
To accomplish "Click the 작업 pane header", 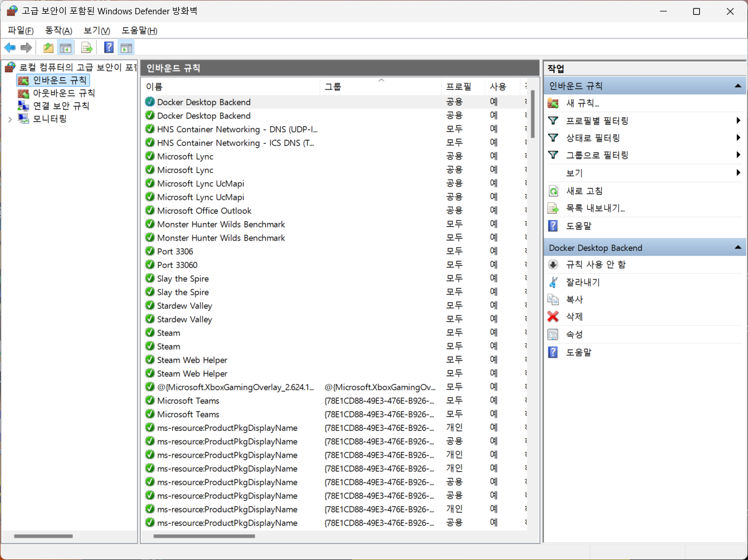I will pos(644,69).
